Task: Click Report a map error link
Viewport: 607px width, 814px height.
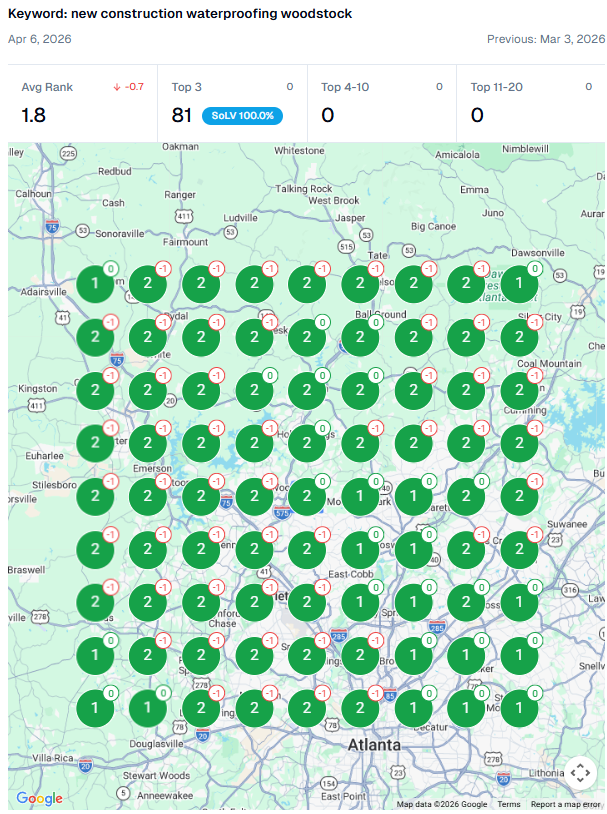Action: click(x=565, y=804)
